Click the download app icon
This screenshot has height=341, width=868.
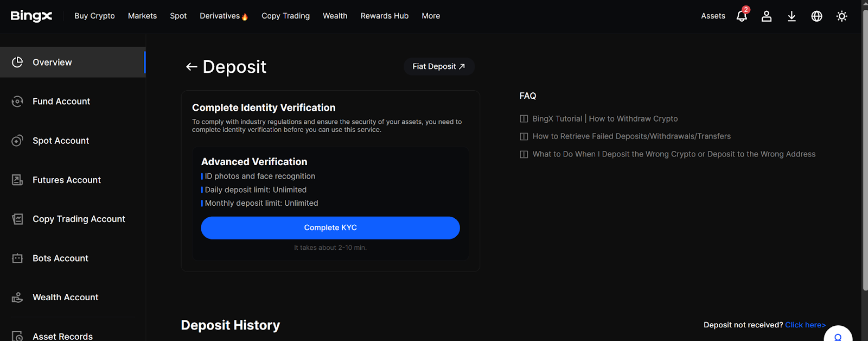pyautogui.click(x=792, y=16)
